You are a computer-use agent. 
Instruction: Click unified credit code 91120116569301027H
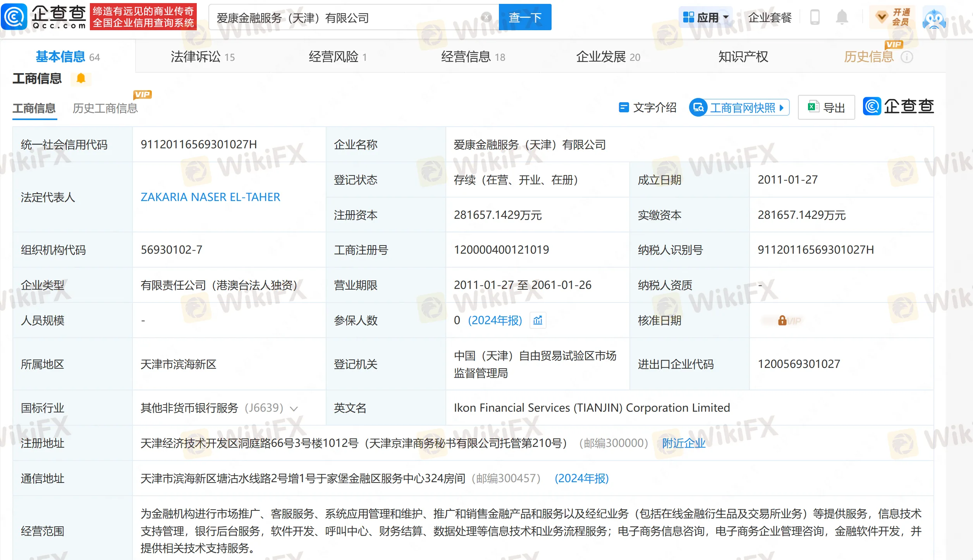pos(199,144)
